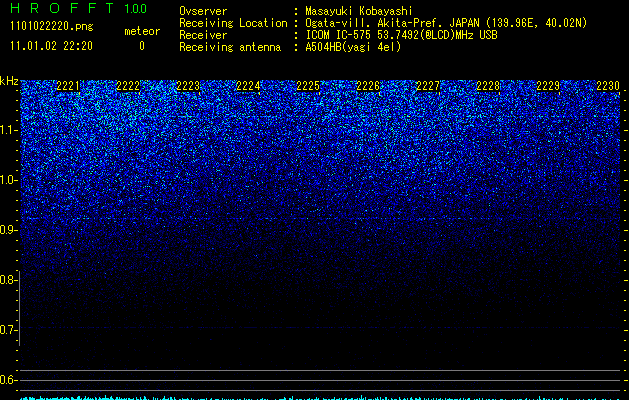Click the 2226 time marker

tap(368, 86)
